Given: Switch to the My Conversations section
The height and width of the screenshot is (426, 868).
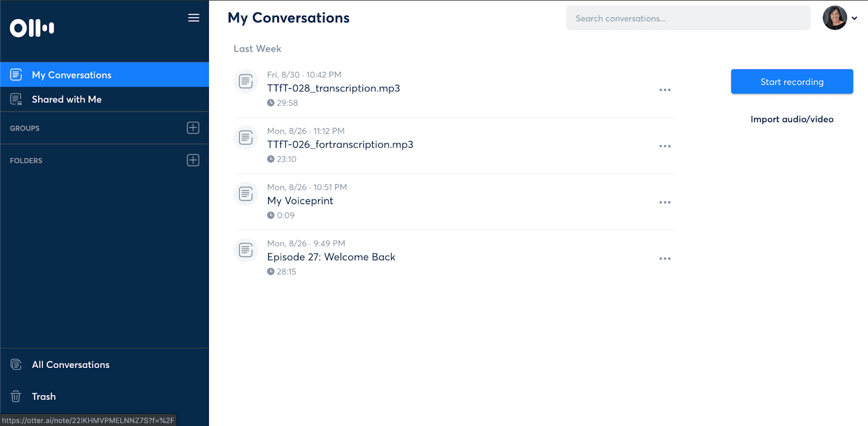Looking at the screenshot, I should click(71, 74).
